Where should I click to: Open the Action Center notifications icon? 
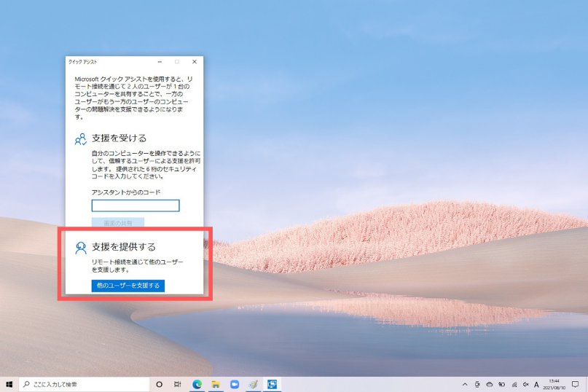click(x=576, y=385)
